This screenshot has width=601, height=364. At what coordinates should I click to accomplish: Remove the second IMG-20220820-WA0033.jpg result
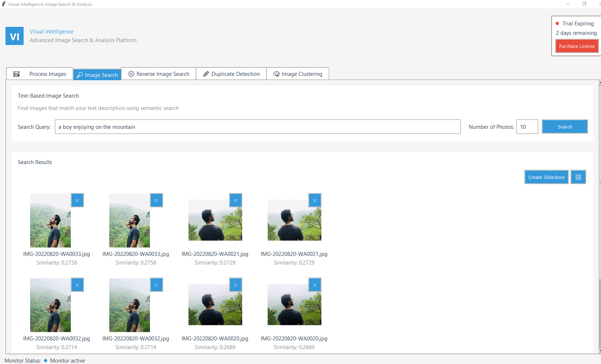point(157,200)
